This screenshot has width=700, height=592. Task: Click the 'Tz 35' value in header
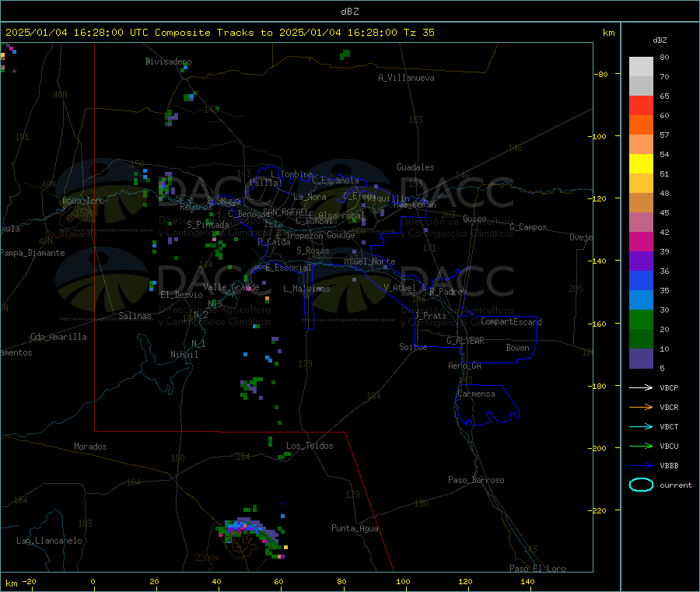coord(418,33)
